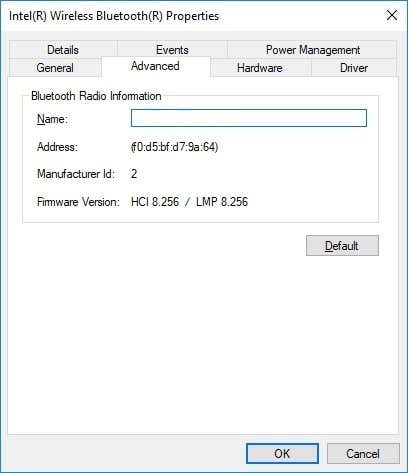Click the Address label
The height and width of the screenshot is (473, 408).
click(x=57, y=147)
